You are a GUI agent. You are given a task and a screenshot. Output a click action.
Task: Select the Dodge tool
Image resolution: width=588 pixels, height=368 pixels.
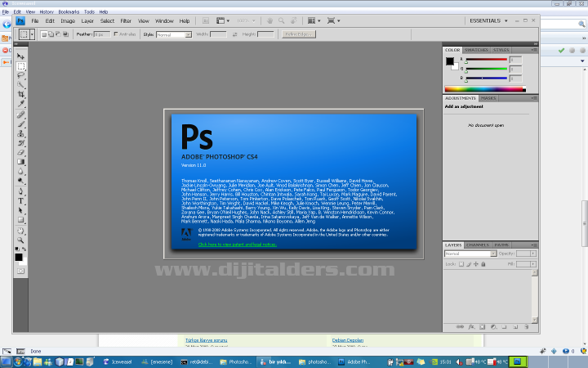20,181
